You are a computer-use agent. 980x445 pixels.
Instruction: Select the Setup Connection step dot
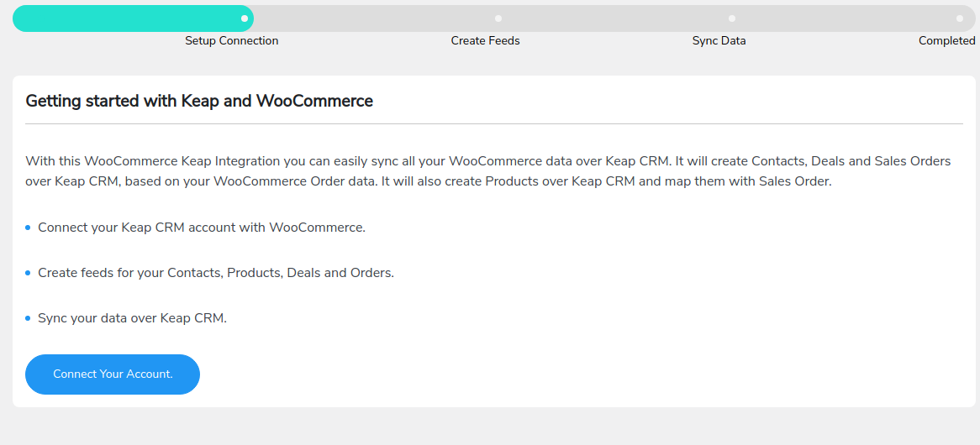coord(245,18)
